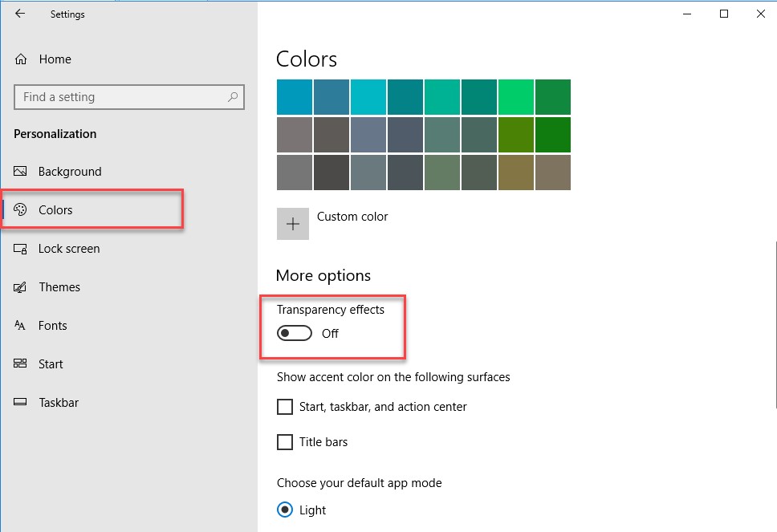Click the Fonts icon in sidebar

tap(21, 326)
